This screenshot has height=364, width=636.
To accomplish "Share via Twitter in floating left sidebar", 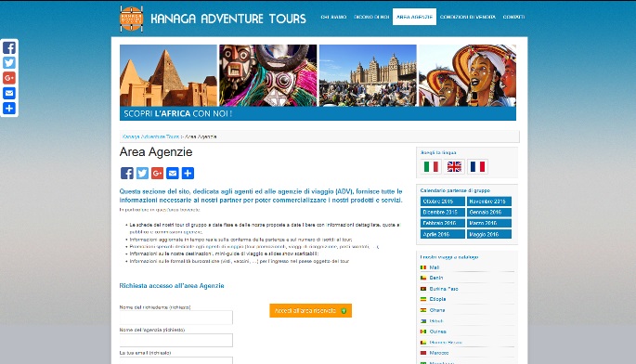I will coord(9,62).
